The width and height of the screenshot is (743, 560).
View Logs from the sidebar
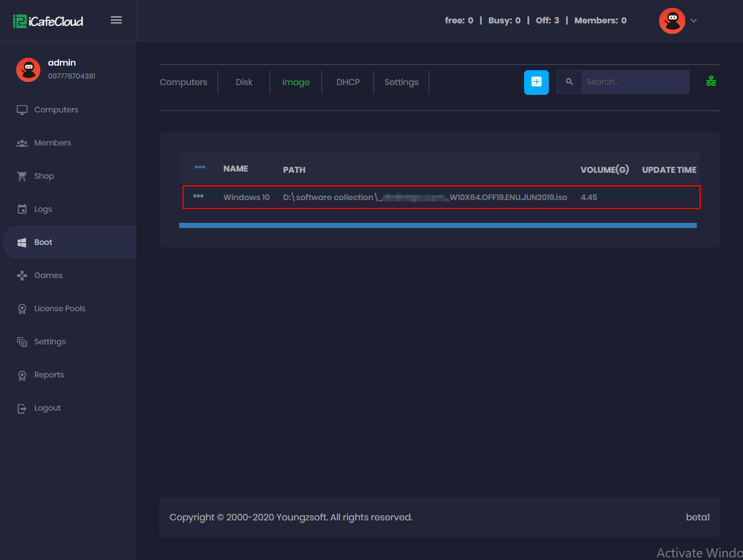pos(42,209)
